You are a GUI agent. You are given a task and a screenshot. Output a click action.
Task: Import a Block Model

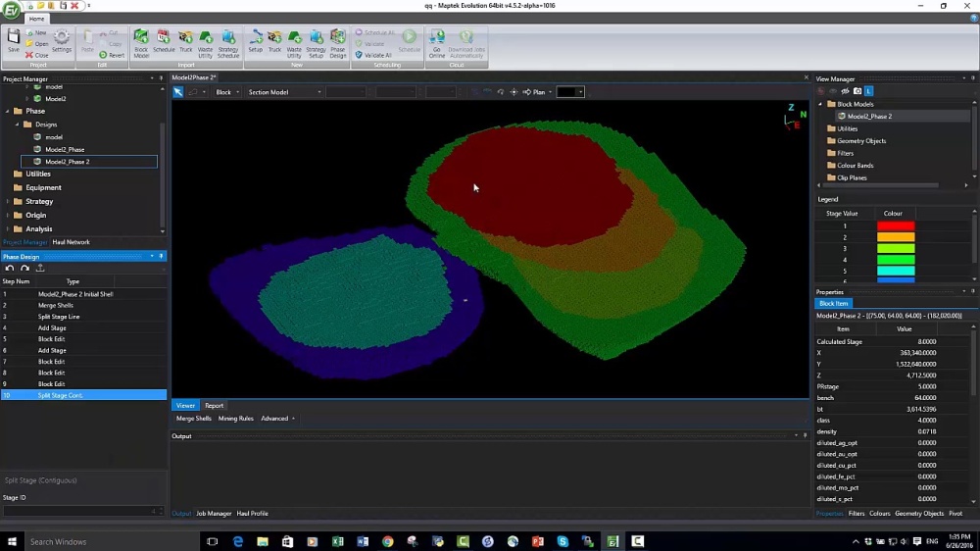(x=141, y=44)
